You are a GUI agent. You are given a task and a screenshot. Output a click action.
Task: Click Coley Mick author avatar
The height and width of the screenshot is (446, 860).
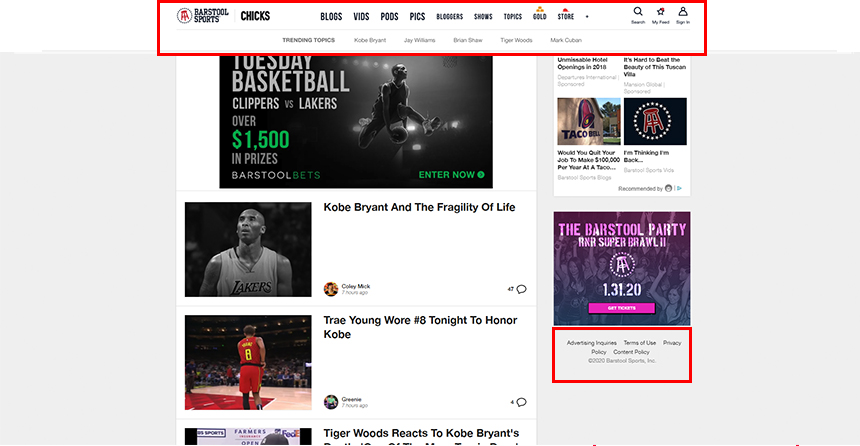coord(331,289)
